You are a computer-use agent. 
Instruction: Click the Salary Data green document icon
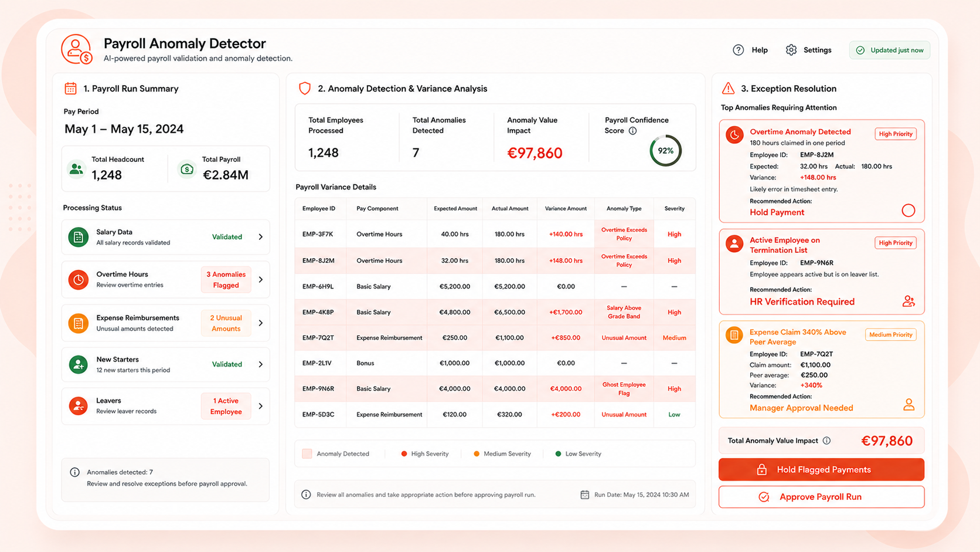[78, 237]
